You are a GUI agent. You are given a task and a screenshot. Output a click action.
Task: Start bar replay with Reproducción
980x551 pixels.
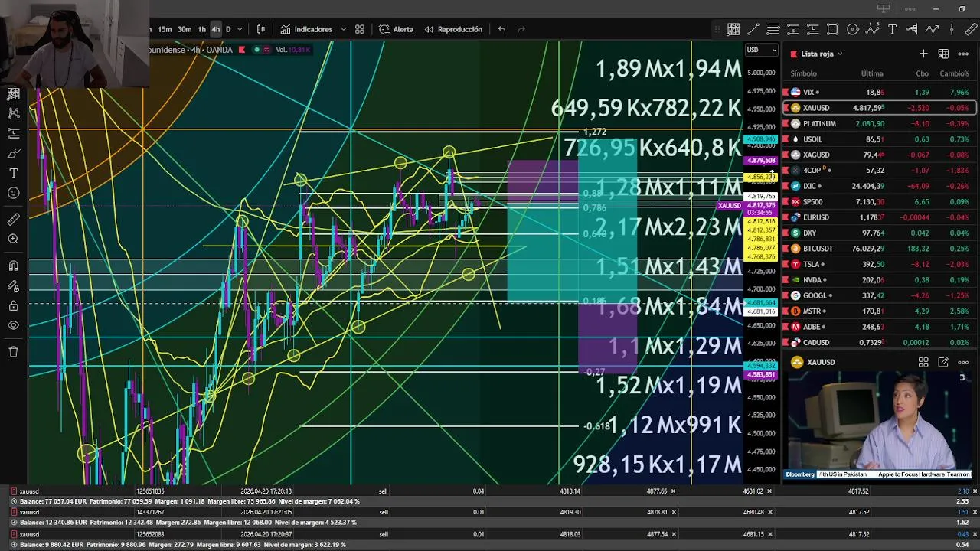[452, 29]
